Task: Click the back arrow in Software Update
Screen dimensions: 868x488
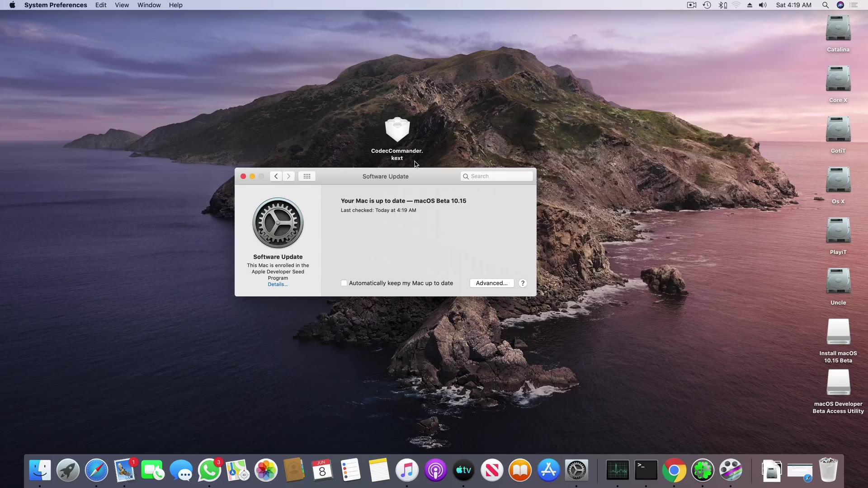Action: pos(276,176)
